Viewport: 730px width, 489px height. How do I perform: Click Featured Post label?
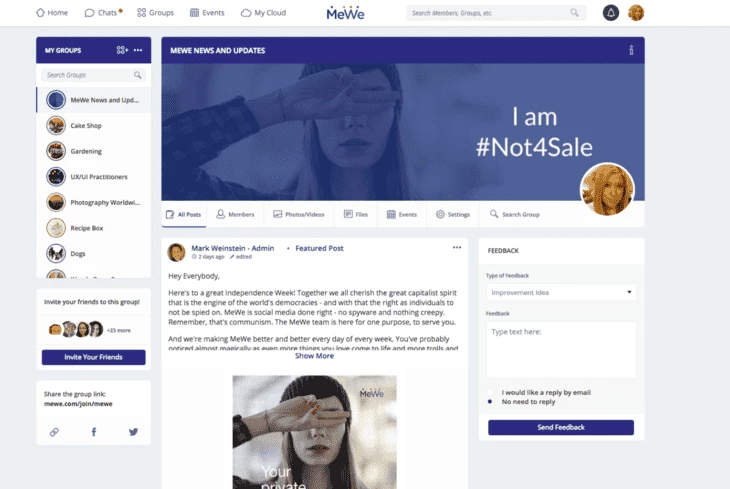coord(319,248)
